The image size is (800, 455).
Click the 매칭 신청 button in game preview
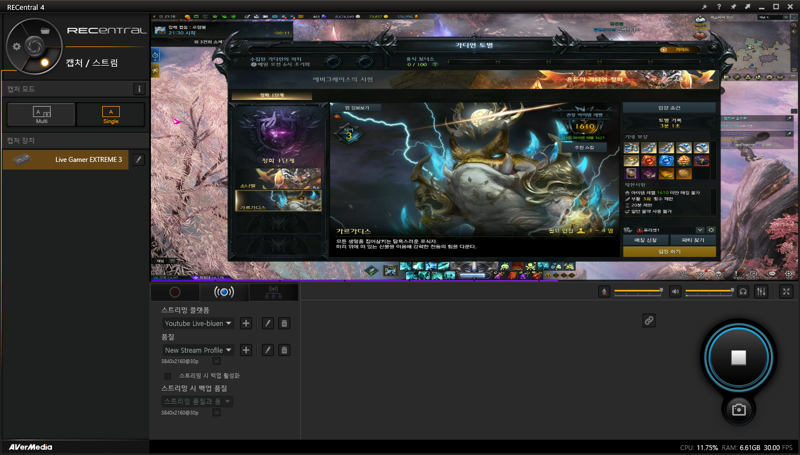click(x=645, y=240)
